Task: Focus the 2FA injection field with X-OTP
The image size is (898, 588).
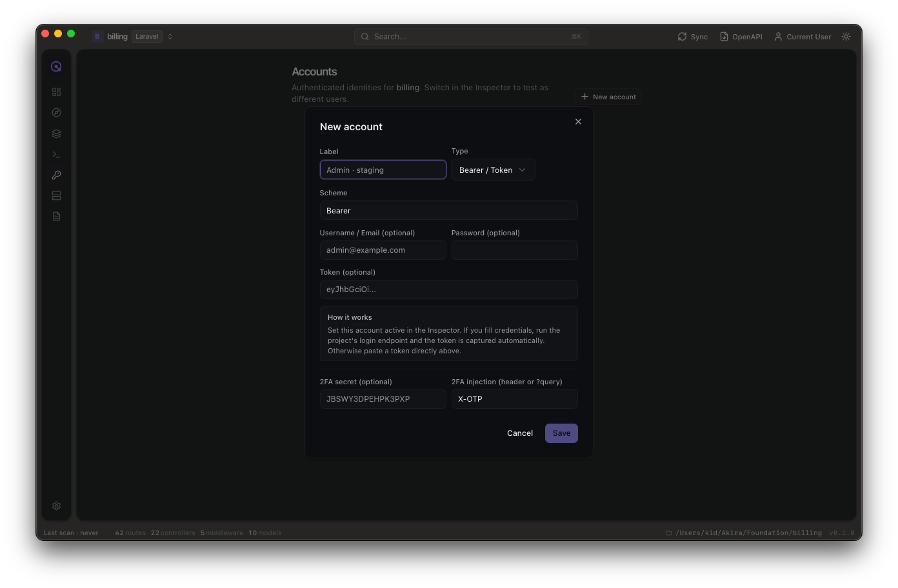Action: tap(514, 399)
